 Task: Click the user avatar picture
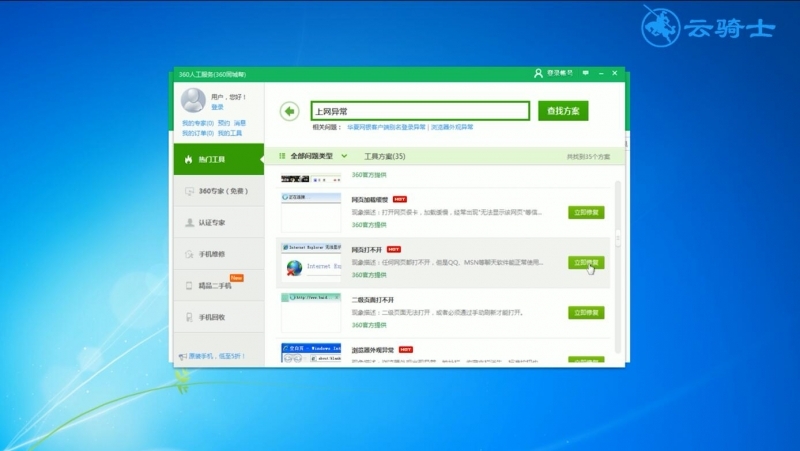(x=193, y=100)
